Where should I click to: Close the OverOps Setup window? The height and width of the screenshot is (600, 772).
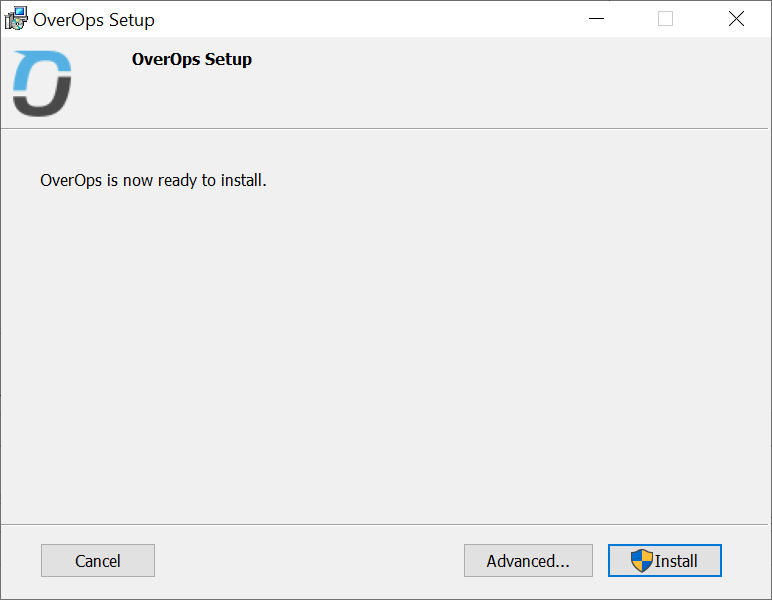click(x=736, y=19)
